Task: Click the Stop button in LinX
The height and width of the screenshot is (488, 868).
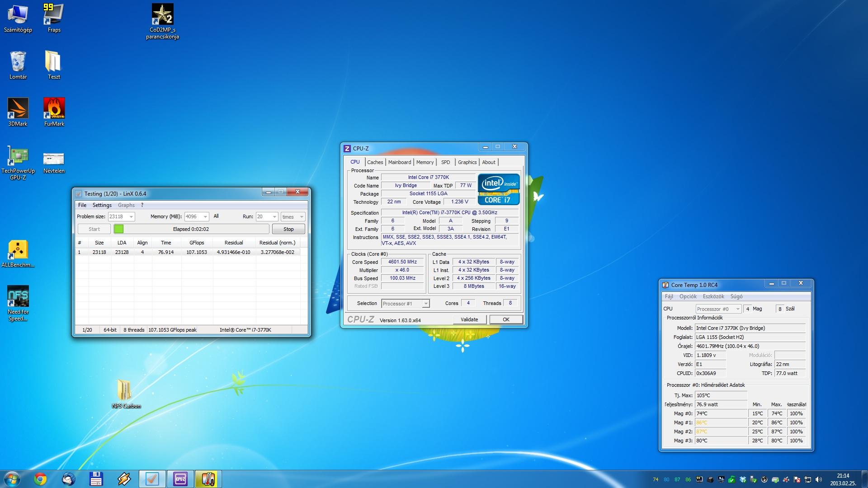Action: [288, 229]
